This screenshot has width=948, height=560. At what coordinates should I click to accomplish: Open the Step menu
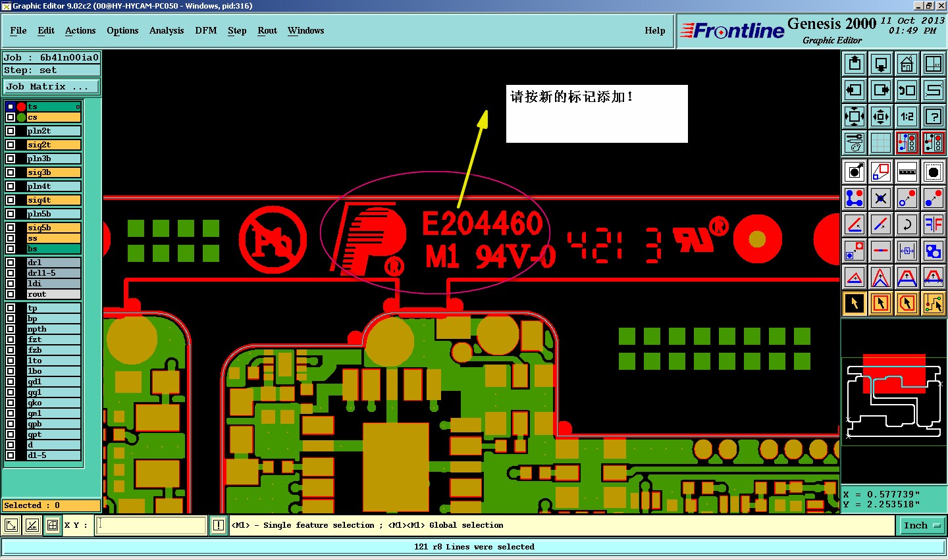237,30
